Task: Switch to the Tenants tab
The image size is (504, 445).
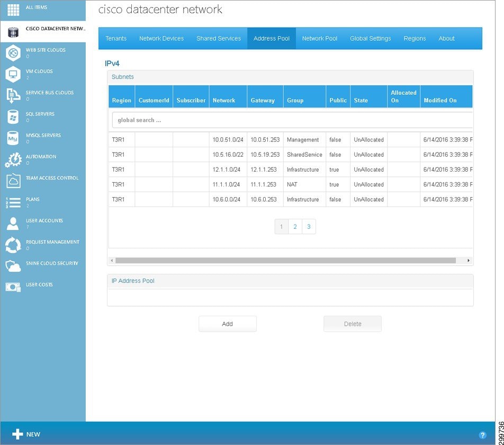Action: pos(116,38)
